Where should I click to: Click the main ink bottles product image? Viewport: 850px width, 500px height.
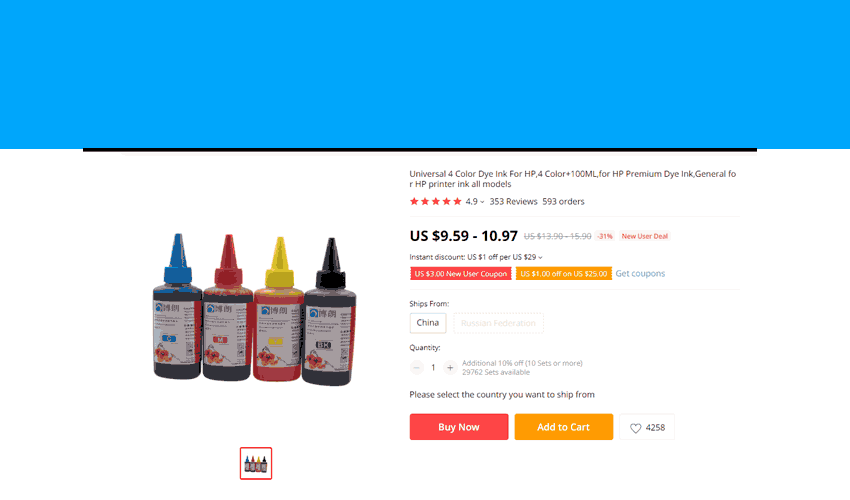[x=255, y=309]
